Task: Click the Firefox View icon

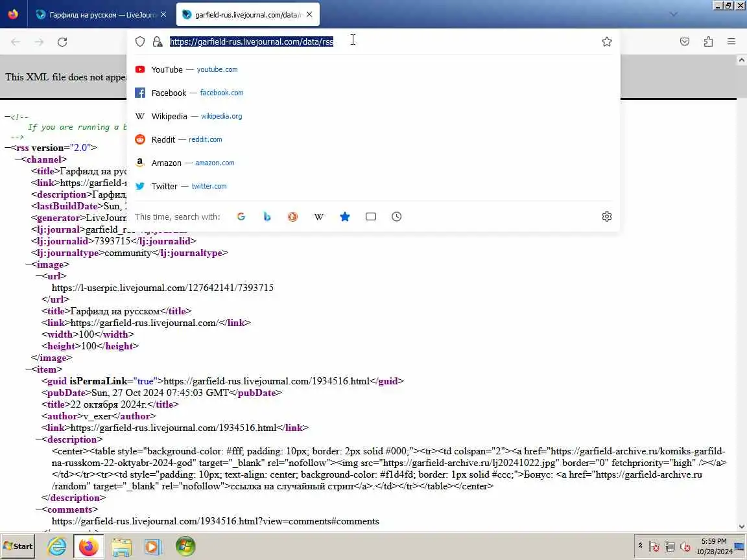Action: (13, 14)
